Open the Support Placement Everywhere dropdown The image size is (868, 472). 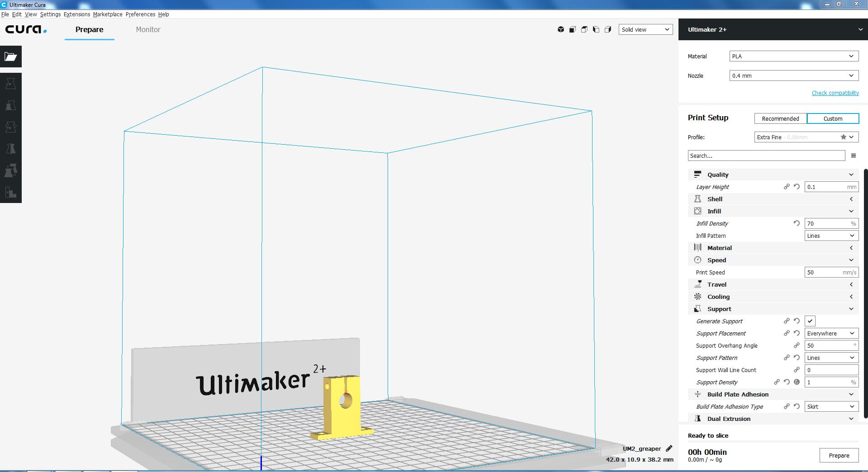coord(831,333)
